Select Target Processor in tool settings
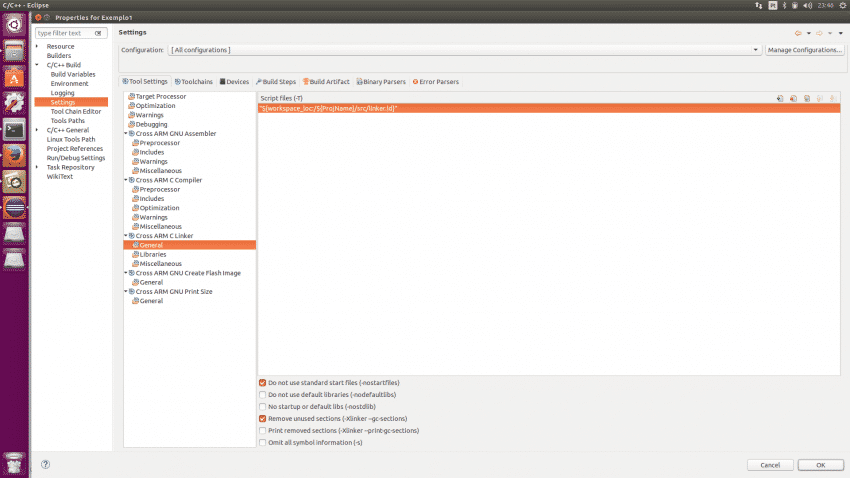 (160, 96)
